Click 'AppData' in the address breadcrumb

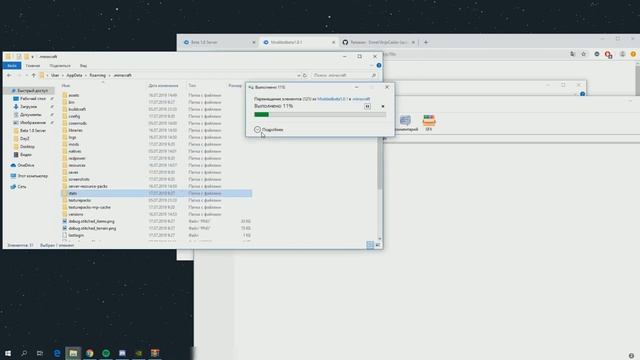[74, 76]
